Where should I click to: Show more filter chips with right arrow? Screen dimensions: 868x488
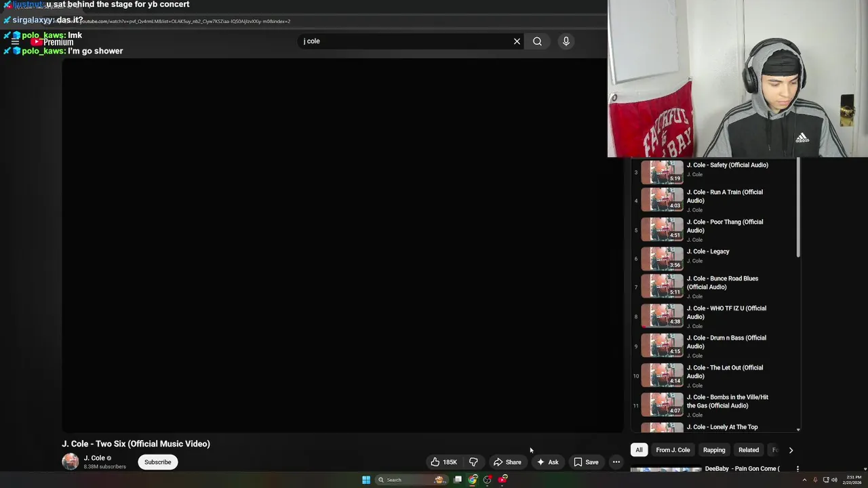click(791, 450)
